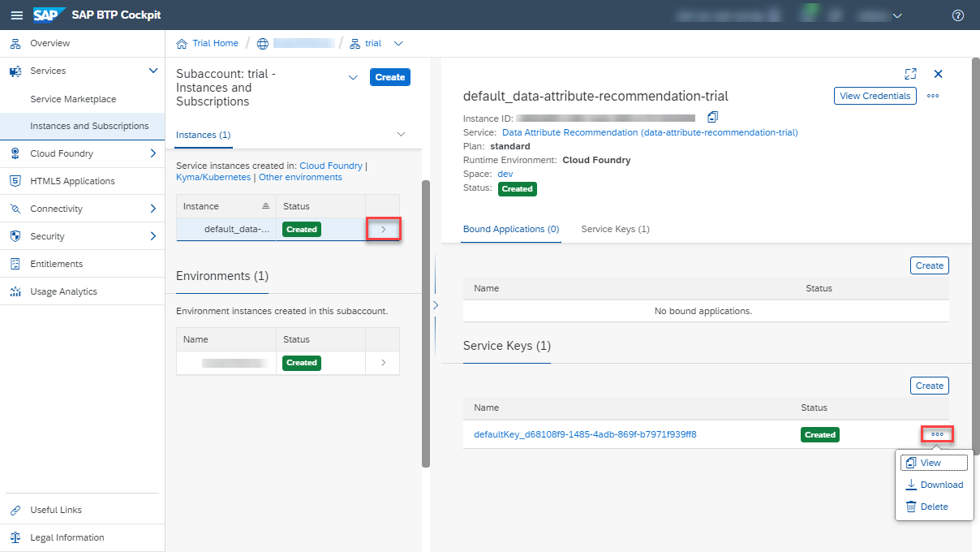Click the Legal Information scales icon

tap(15, 537)
